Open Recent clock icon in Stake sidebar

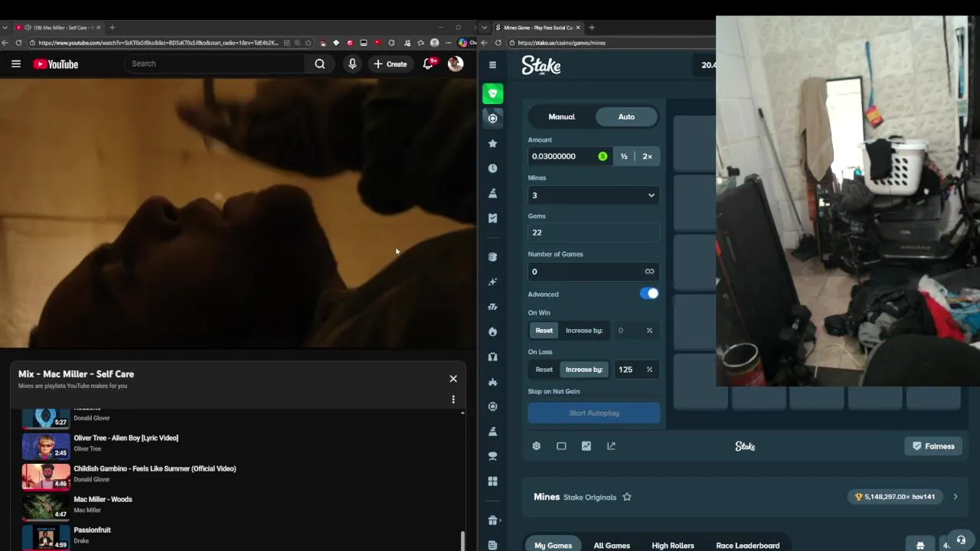(x=493, y=168)
